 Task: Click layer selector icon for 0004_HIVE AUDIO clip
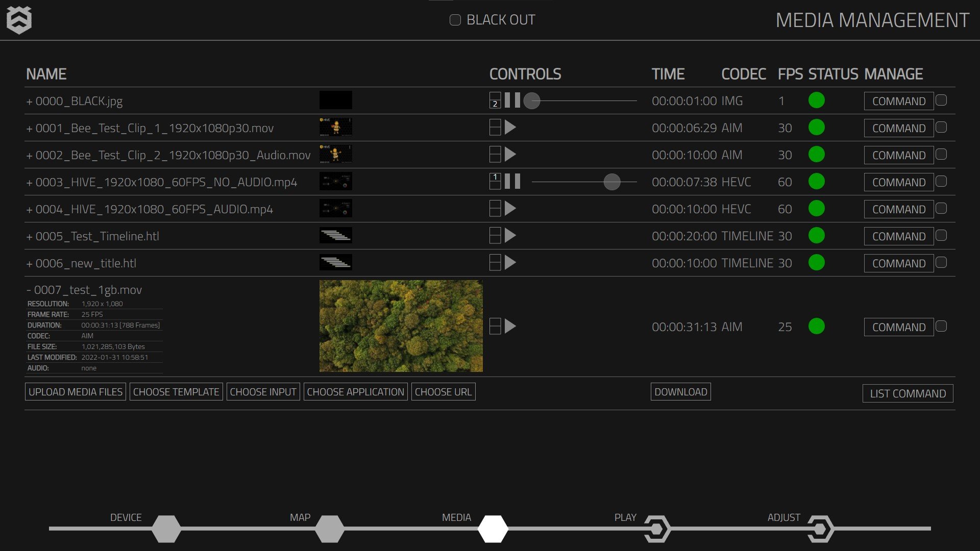[x=495, y=209]
